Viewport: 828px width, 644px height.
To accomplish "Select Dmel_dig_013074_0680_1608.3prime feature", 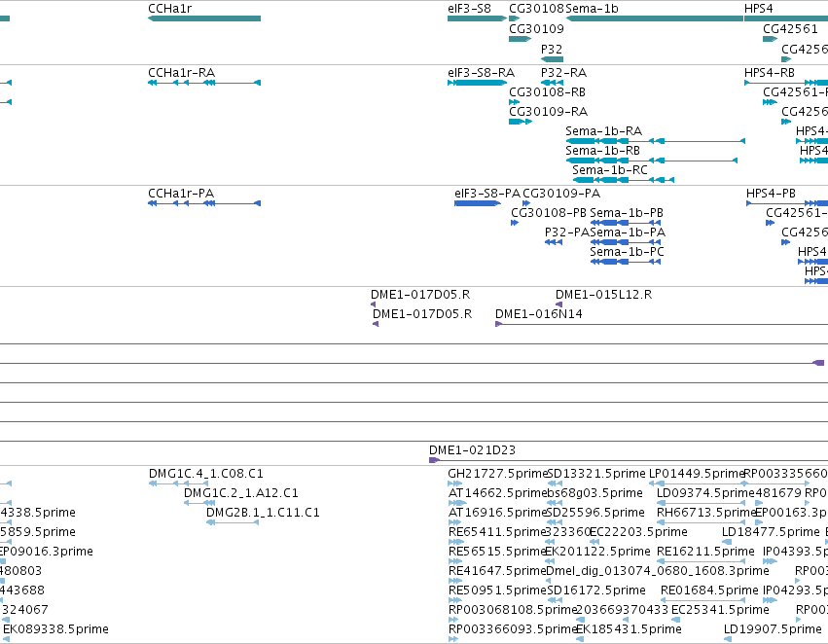I will point(548,581).
